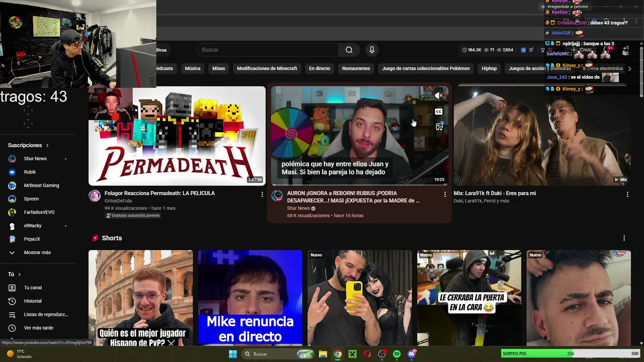Unmute the AURON video preview
Viewport: 644px width, 362px height.
[439, 96]
